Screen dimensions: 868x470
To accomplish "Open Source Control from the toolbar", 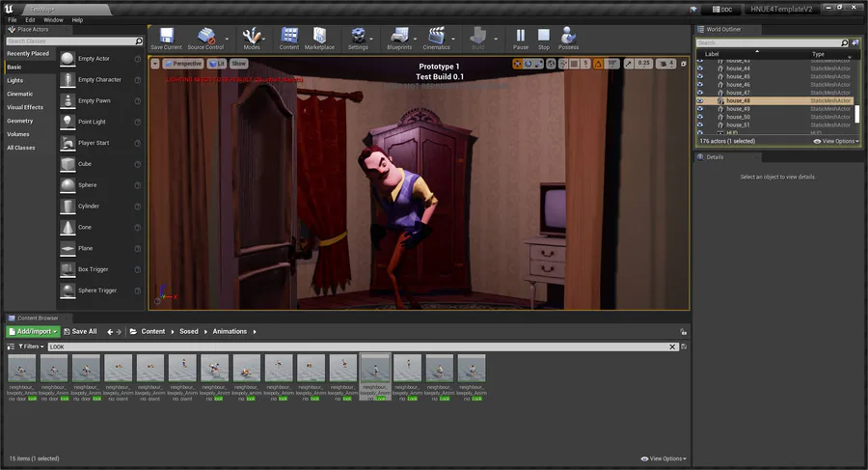I will coord(205,39).
